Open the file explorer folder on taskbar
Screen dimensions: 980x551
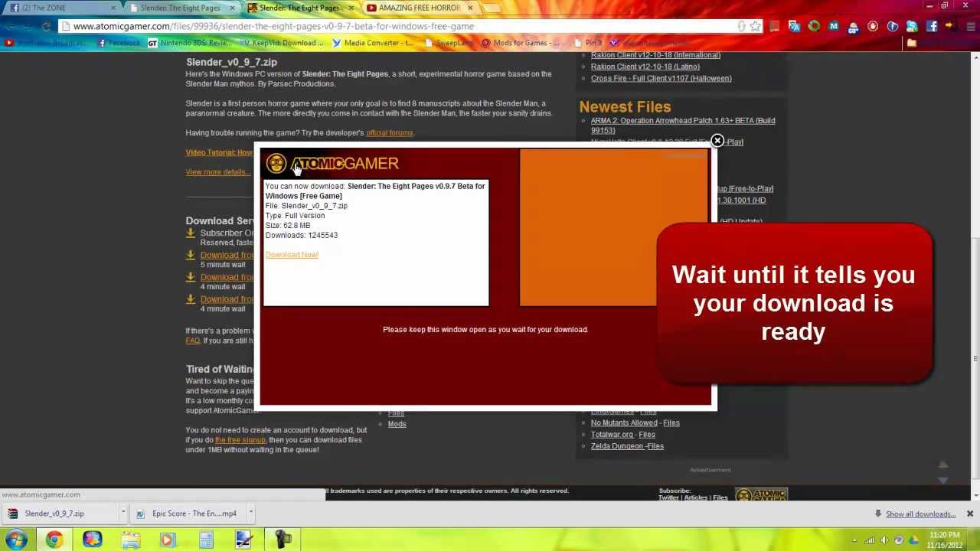[x=130, y=540]
